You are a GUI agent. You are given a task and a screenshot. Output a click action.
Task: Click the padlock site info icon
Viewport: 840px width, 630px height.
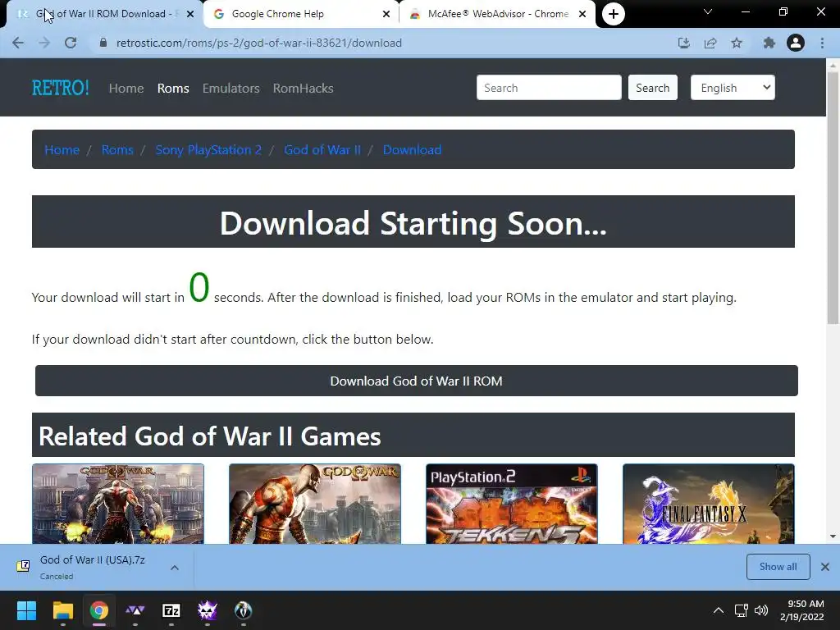coord(103,43)
